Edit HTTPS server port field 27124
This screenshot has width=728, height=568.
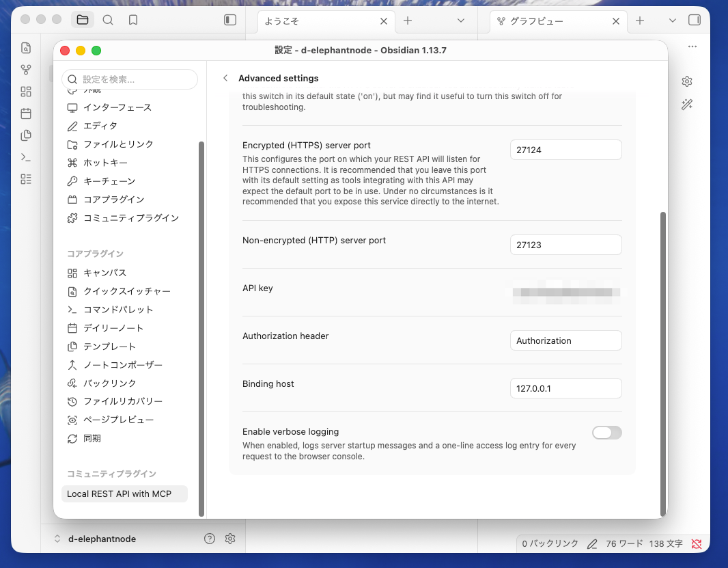[x=565, y=150]
